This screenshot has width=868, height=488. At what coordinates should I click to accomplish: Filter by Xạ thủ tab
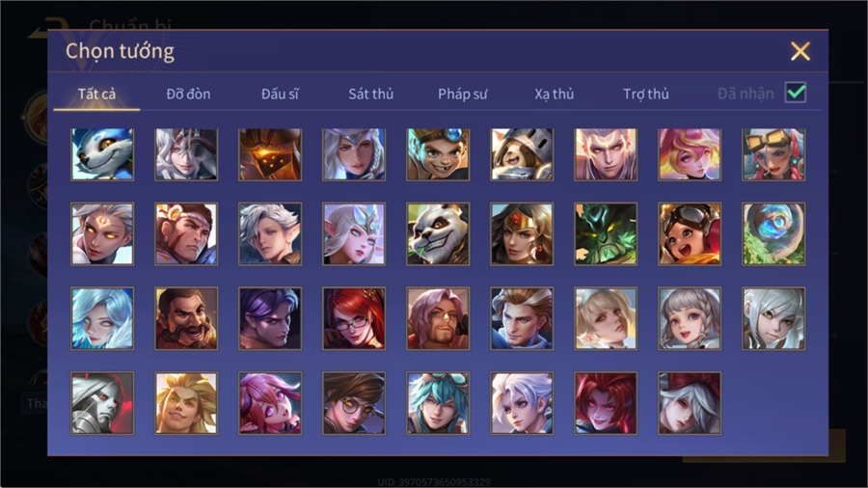(x=555, y=95)
